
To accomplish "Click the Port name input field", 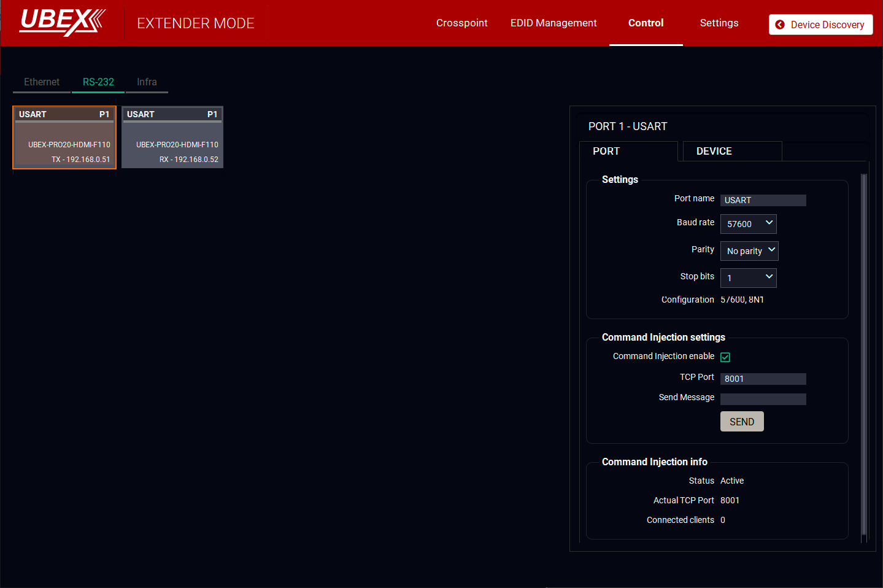I will click(x=763, y=200).
